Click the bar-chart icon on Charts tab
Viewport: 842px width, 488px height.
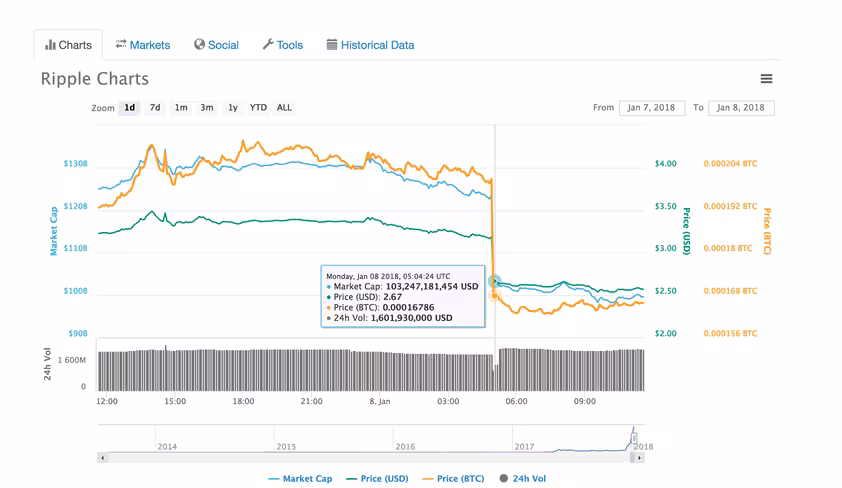(x=50, y=45)
